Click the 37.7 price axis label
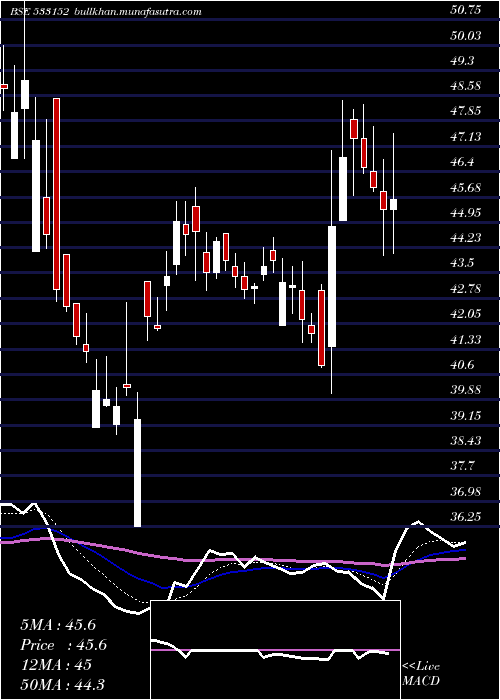This screenshot has width=500, height=700. pyautogui.click(x=462, y=467)
